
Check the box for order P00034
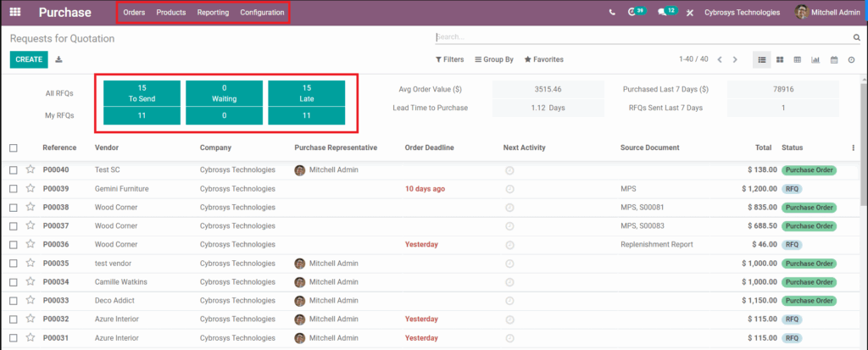tap(14, 282)
